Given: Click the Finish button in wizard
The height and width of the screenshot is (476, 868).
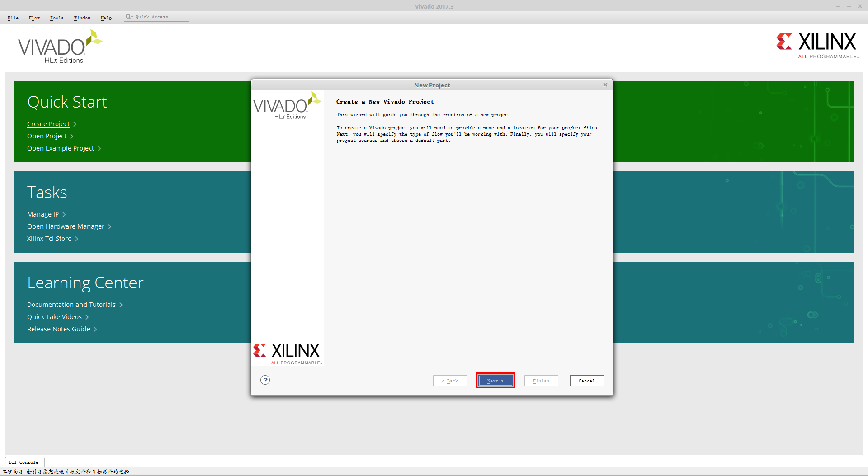Looking at the screenshot, I should pyautogui.click(x=541, y=381).
